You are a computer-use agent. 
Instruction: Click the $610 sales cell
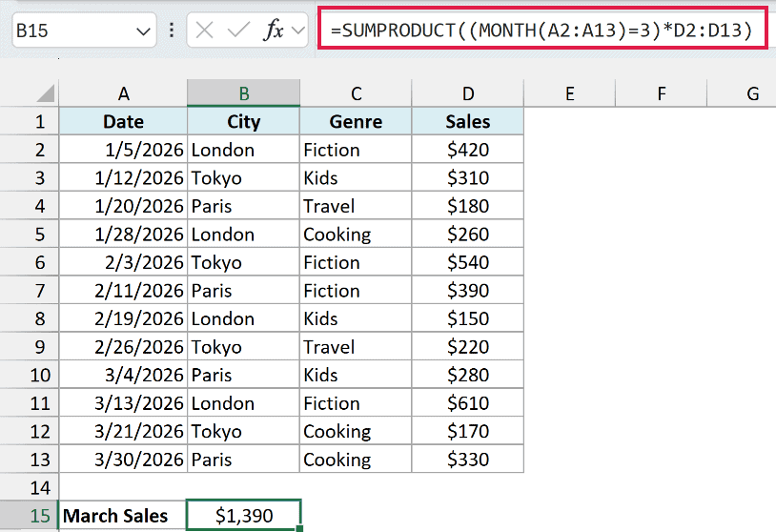click(x=468, y=403)
